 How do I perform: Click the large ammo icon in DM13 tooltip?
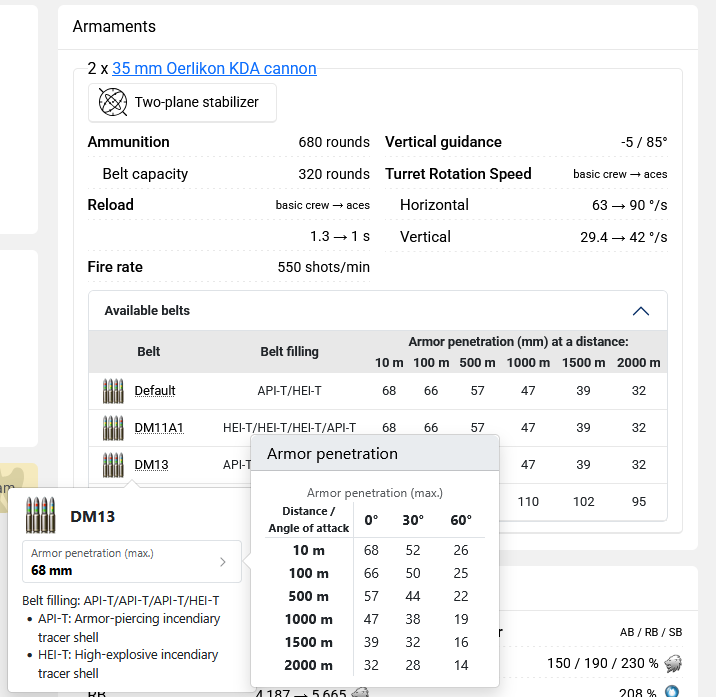click(x=41, y=516)
